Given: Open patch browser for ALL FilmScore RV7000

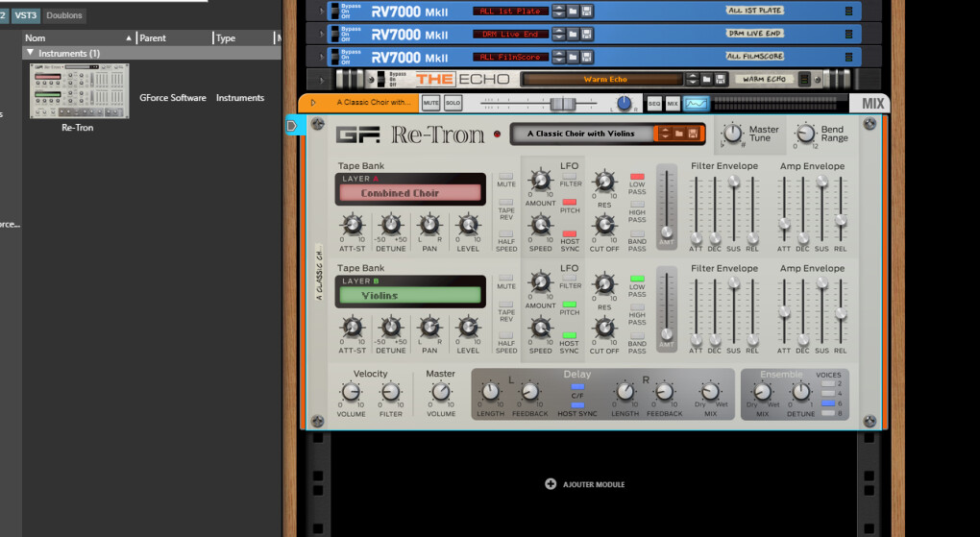Looking at the screenshot, I should tap(573, 57).
